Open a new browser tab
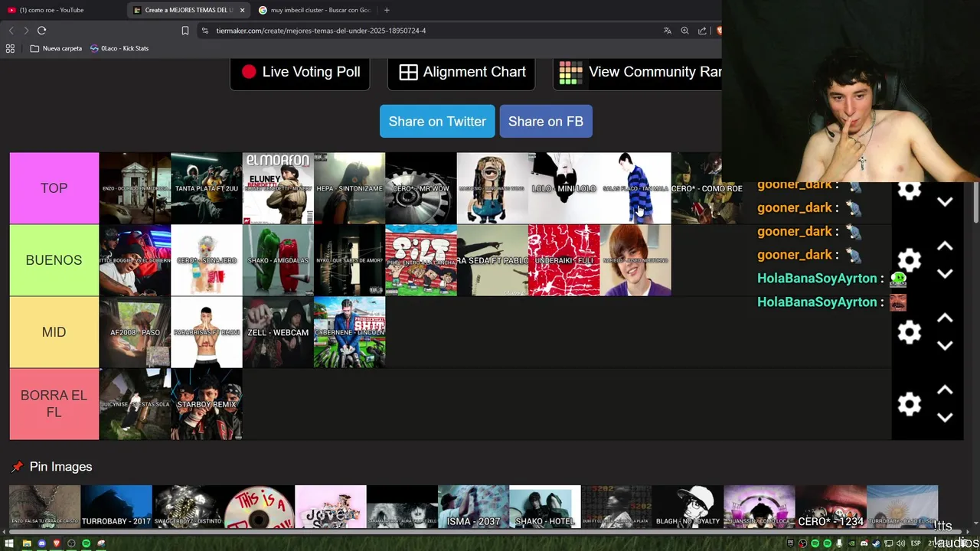The height and width of the screenshot is (551, 980). coord(387,10)
